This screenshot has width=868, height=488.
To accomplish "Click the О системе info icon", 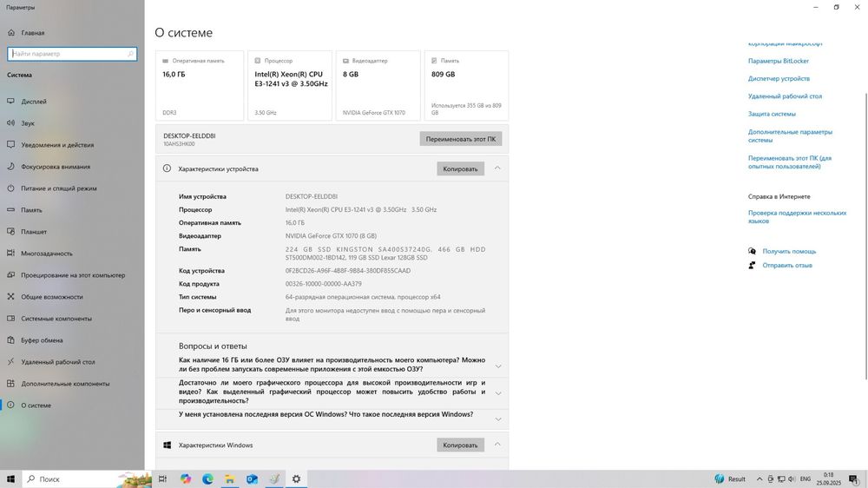I will (10, 405).
